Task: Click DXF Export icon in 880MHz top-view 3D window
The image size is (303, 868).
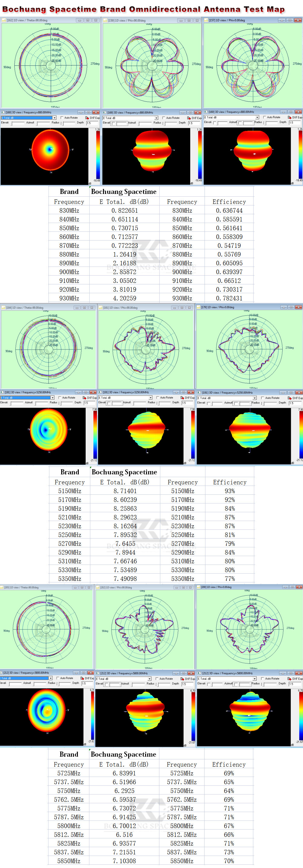Action: pos(87,118)
